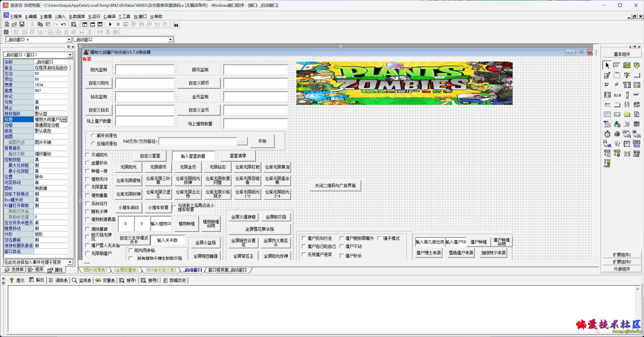
Task: Switch to the [全局变量表] tab
Action: pyautogui.click(x=126, y=270)
